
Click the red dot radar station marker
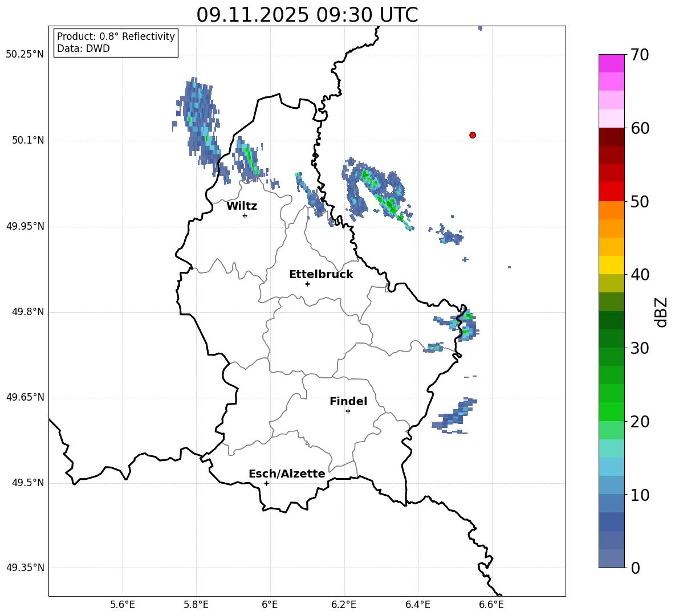coord(472,135)
